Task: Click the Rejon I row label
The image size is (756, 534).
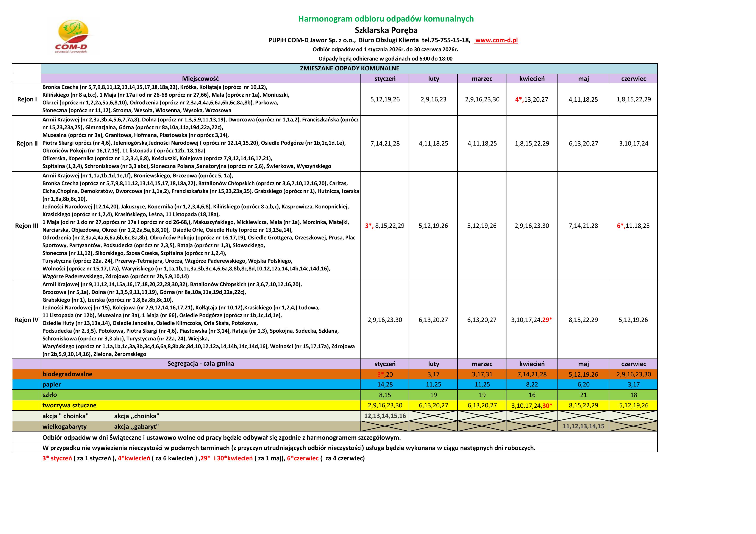Action: click(27, 99)
